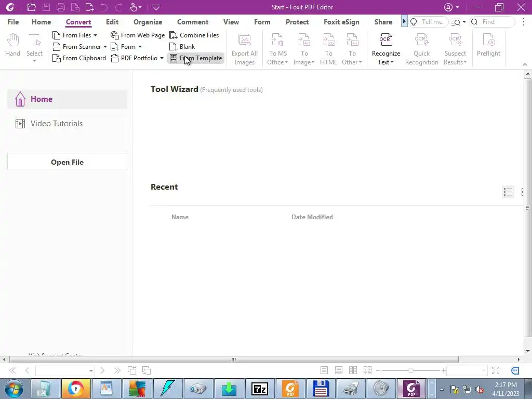Viewport: 532px width, 399px height.
Task: Switch to the Form ribbon tab
Action: tap(262, 22)
